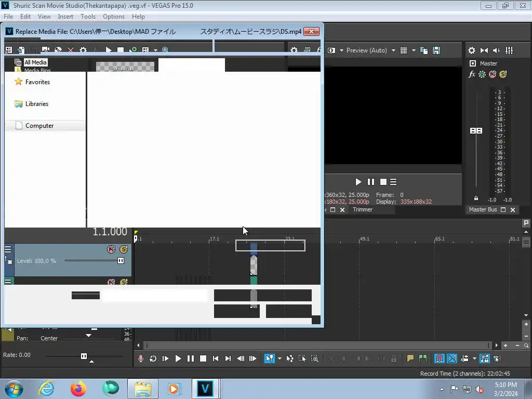Toggle Ignore Event Grouping button
The height and width of the screenshot is (399, 532).
(497, 358)
